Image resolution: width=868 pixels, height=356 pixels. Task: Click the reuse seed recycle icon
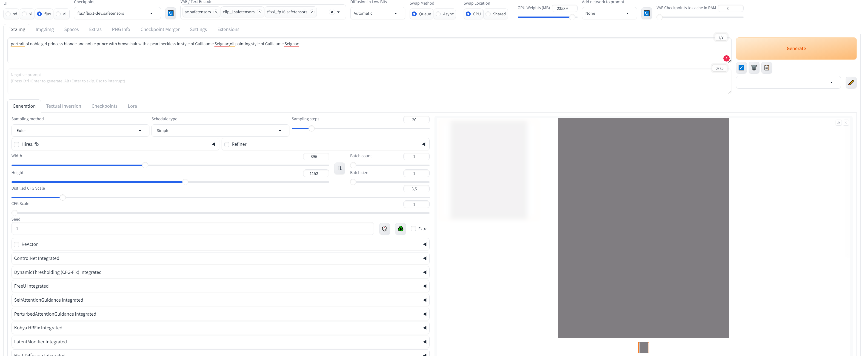(x=400, y=229)
